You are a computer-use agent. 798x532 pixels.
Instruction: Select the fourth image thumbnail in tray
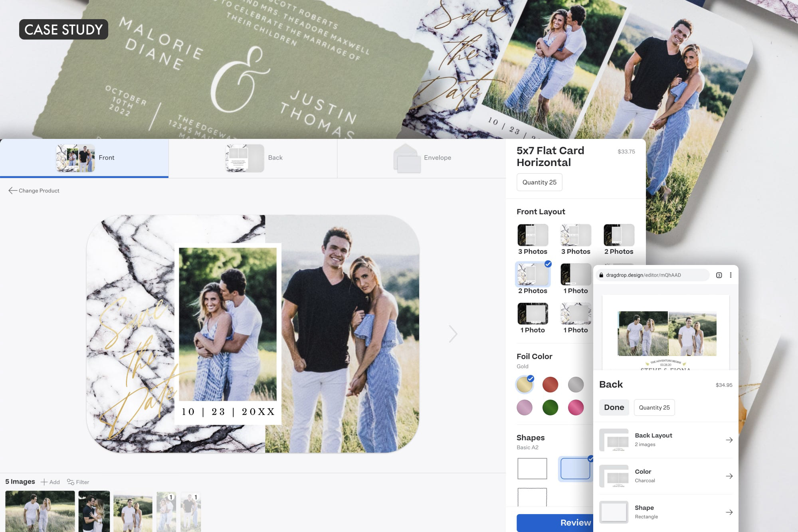pos(166,512)
